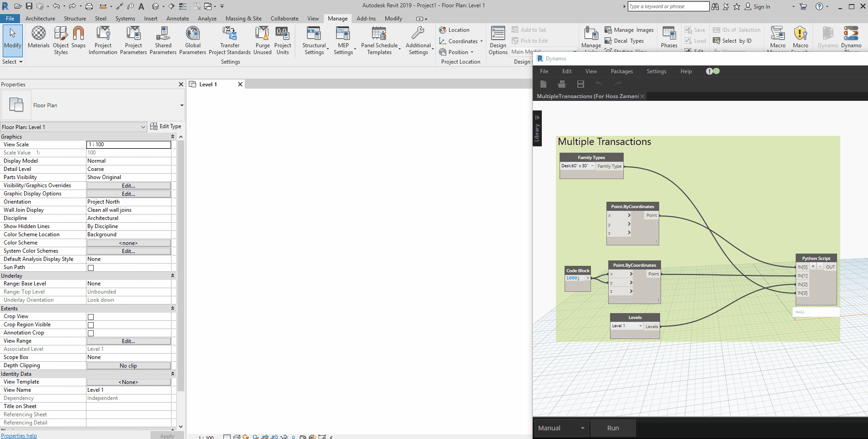Screen dimensions: 868x439
Task: Enable the Sun Path checkbox
Action: (91, 268)
